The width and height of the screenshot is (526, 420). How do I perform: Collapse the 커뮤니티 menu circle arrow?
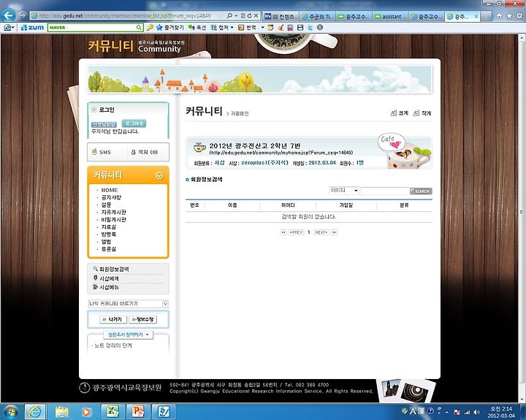click(159, 175)
